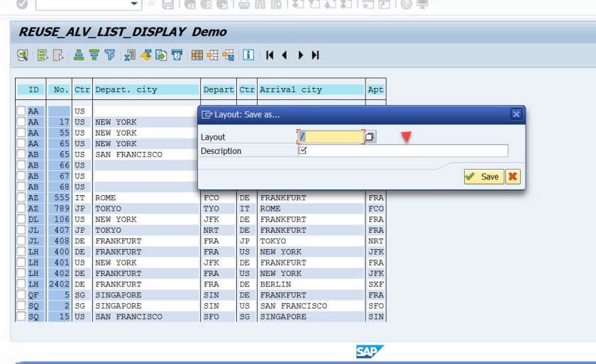
Task: Click the Sort Ascending toolbar icon
Action: tap(79, 55)
